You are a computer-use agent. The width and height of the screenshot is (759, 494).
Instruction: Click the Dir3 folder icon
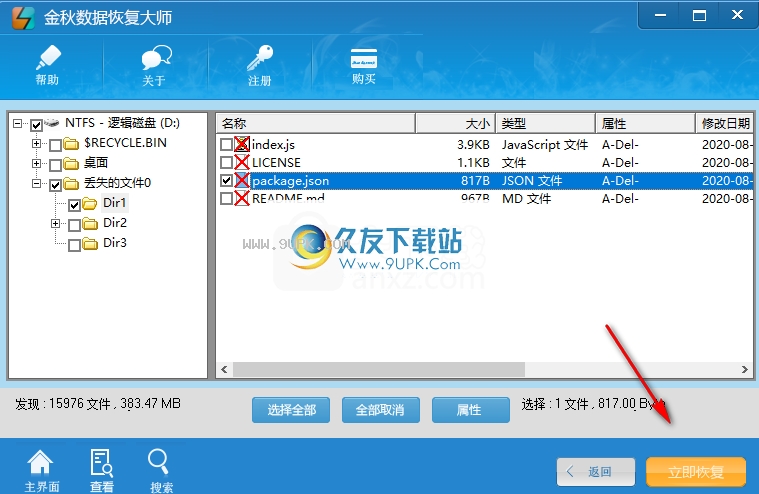click(x=90, y=243)
